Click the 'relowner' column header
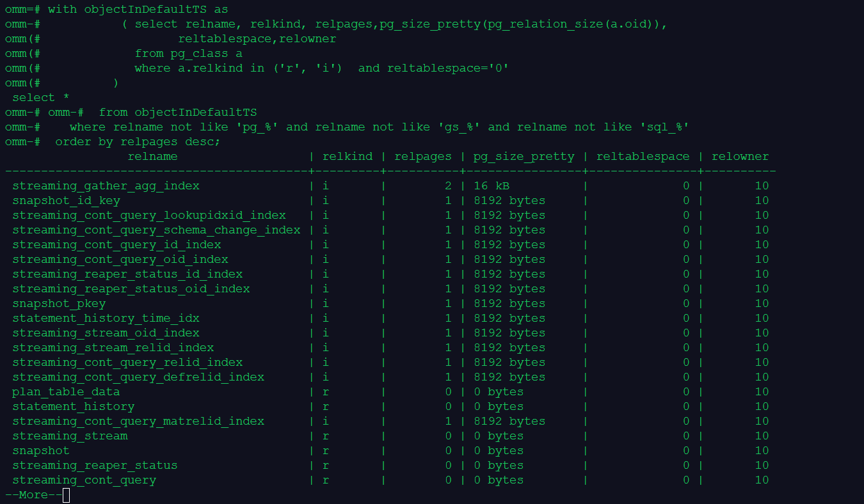The height and width of the screenshot is (504, 864). [740, 156]
